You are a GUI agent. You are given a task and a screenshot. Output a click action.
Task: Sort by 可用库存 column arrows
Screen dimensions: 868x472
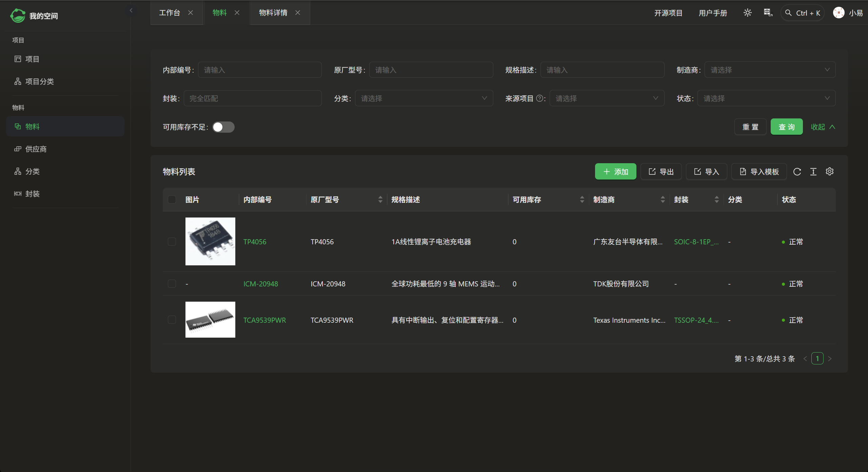[582, 200]
